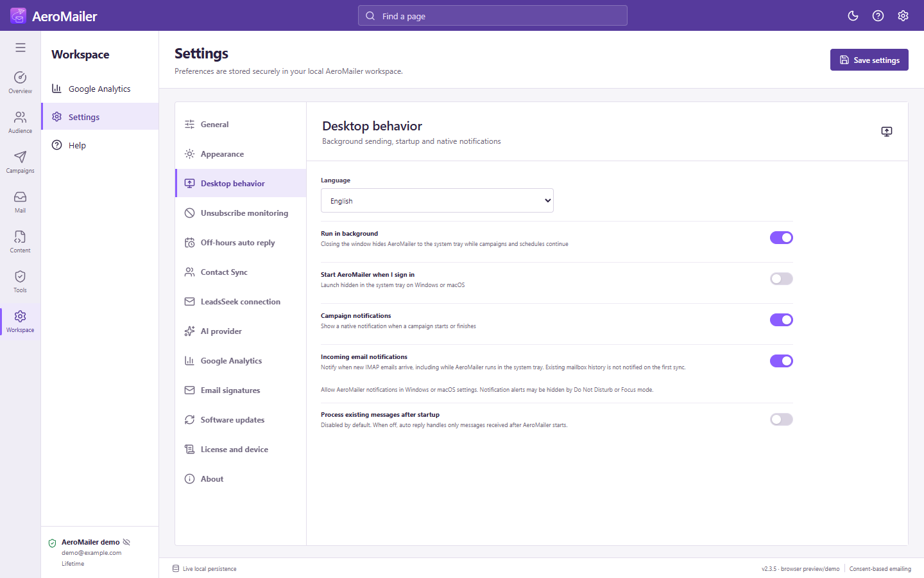Open Contact Sync settings tab
This screenshot has height=578, width=924.
pos(241,272)
